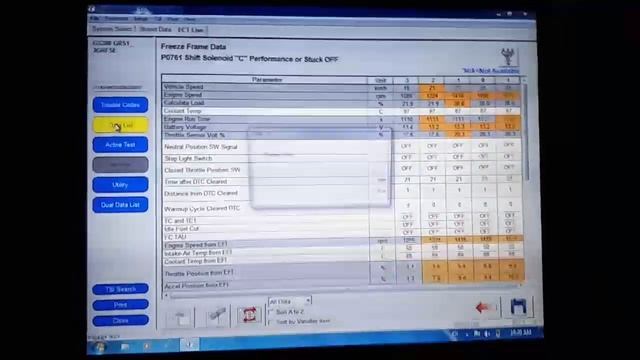Click the Freeze Frame Data heading
The width and height of the screenshot is (640, 360).
(193, 47)
